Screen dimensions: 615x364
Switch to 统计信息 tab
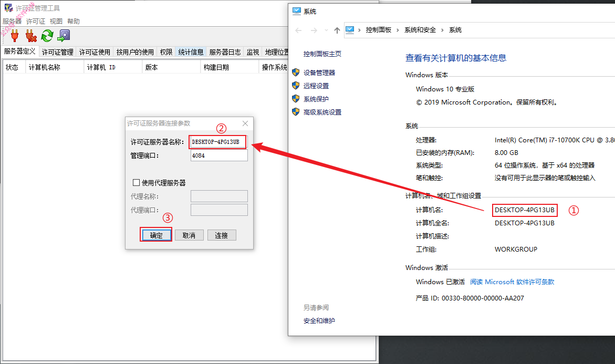[x=191, y=52]
